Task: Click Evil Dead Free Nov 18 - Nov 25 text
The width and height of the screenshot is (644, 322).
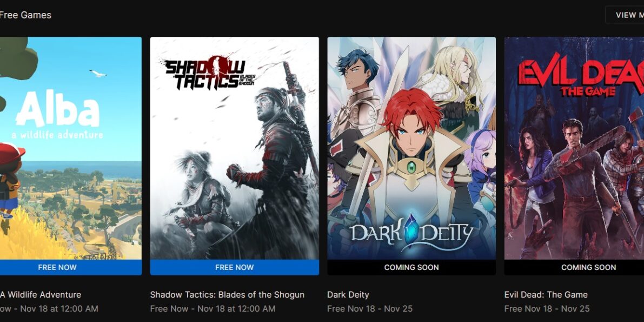Action: tap(547, 308)
